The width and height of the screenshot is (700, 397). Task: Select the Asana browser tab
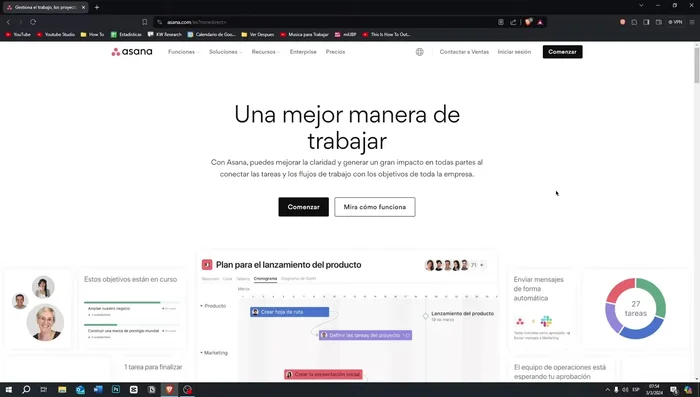click(x=45, y=7)
